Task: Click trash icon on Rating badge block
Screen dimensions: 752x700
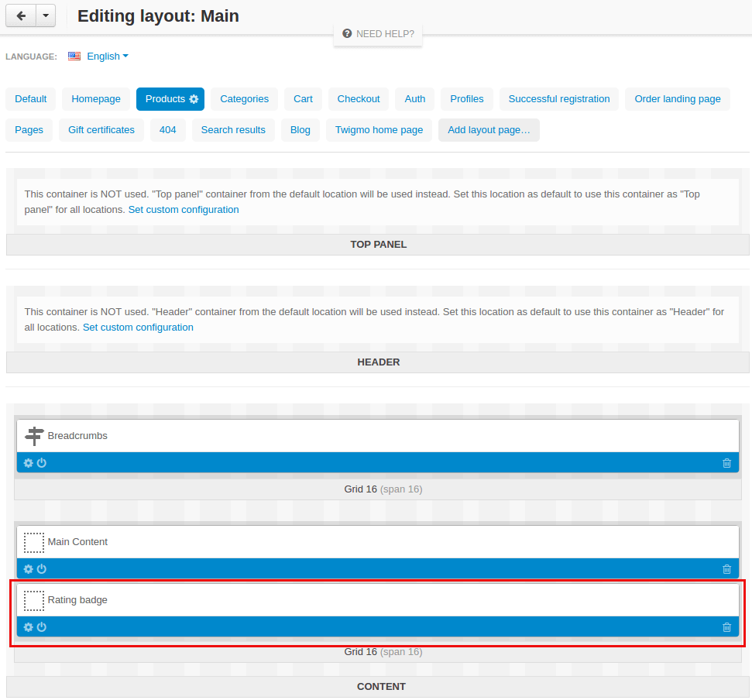Action: (726, 627)
